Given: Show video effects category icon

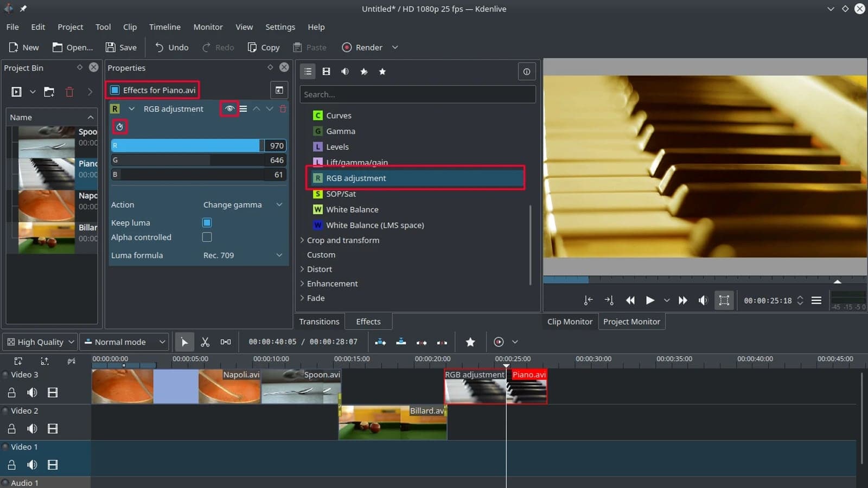Looking at the screenshot, I should (326, 72).
